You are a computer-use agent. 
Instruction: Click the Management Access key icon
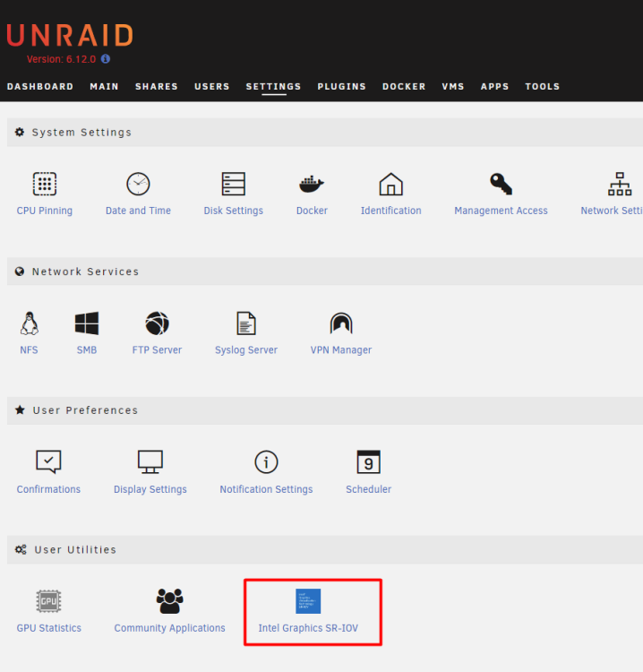tap(501, 184)
